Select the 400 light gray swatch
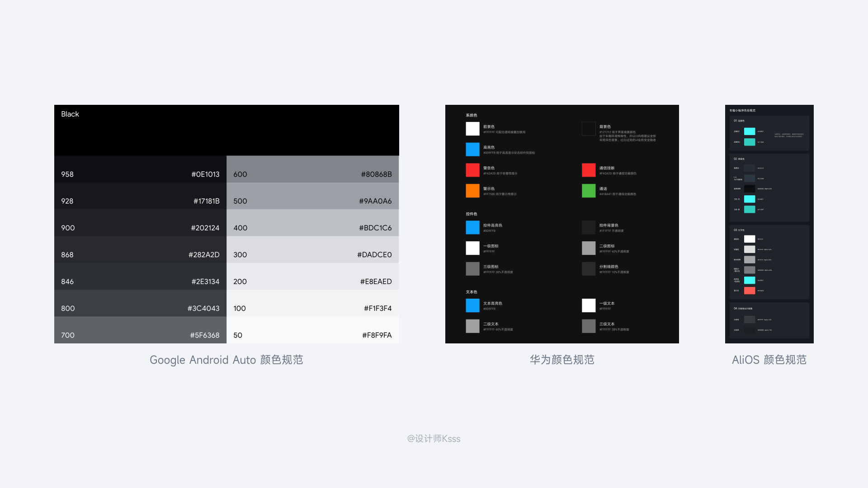 point(313,223)
